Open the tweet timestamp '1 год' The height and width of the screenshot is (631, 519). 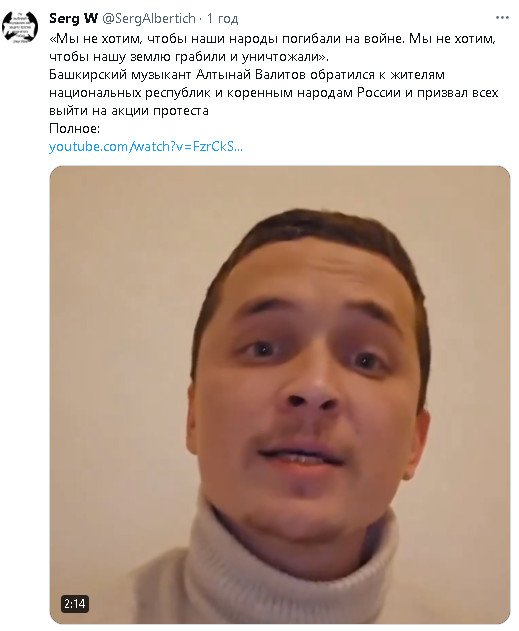tap(222, 19)
